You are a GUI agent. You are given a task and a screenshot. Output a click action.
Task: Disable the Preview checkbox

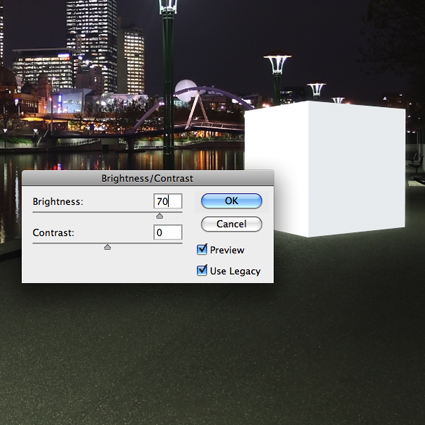point(202,249)
